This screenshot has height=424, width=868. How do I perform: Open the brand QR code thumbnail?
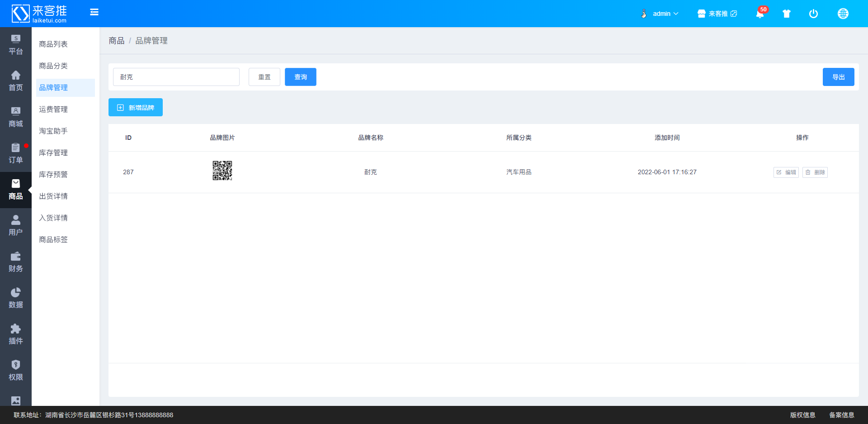pos(222,171)
